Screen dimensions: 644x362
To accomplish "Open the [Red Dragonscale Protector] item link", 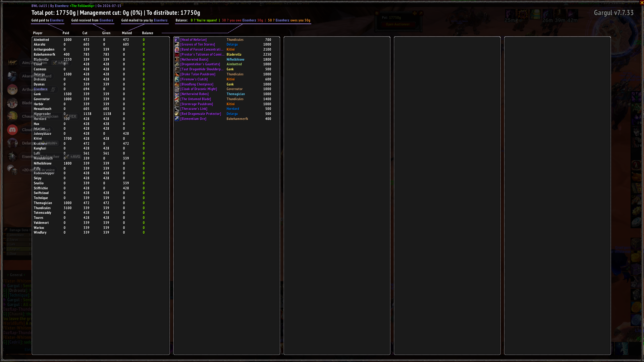I will coord(201,114).
